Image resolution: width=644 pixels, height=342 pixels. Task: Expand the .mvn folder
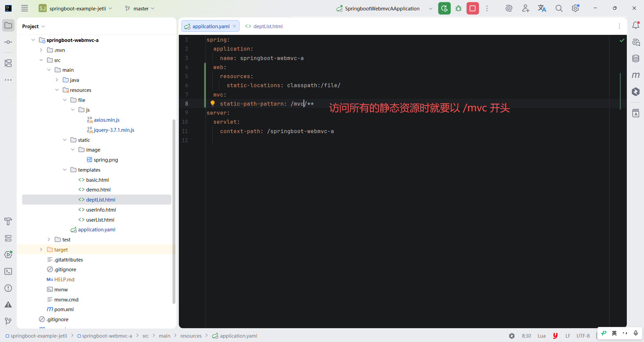point(41,50)
